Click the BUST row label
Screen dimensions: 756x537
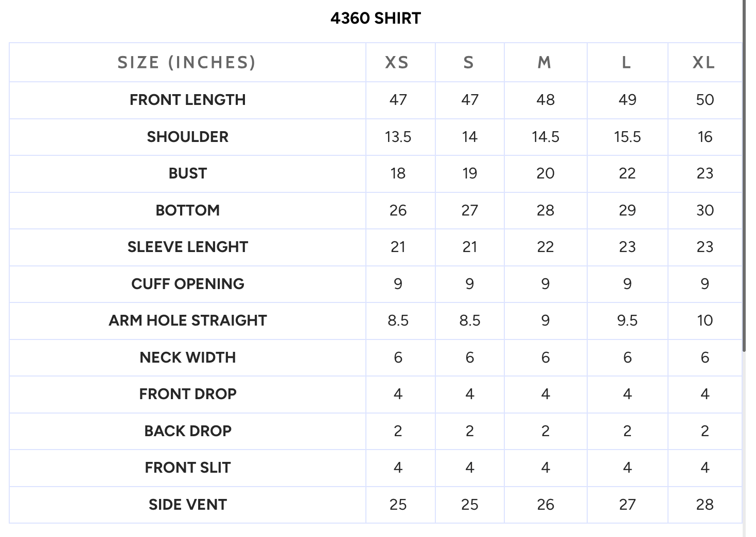187,173
